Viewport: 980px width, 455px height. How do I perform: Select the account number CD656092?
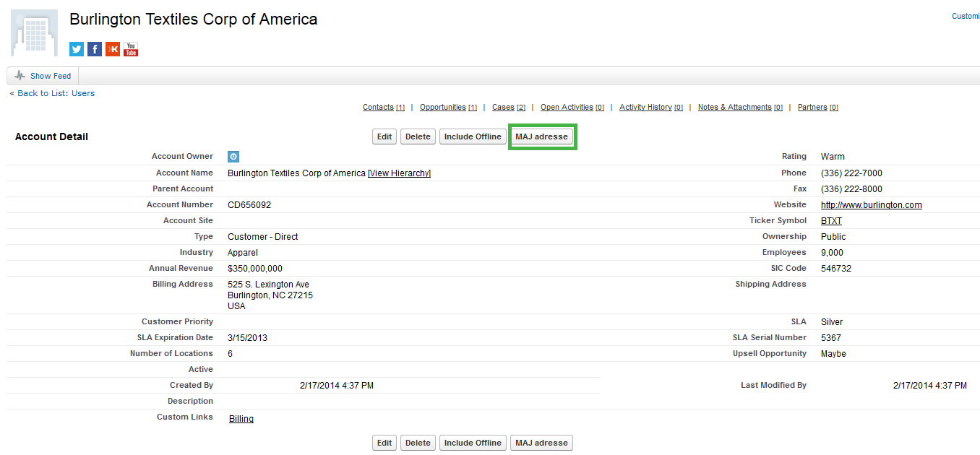pyautogui.click(x=249, y=205)
